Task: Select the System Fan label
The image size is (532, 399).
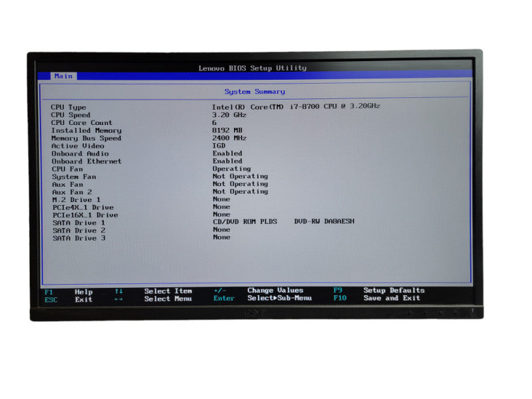Action: (74, 177)
